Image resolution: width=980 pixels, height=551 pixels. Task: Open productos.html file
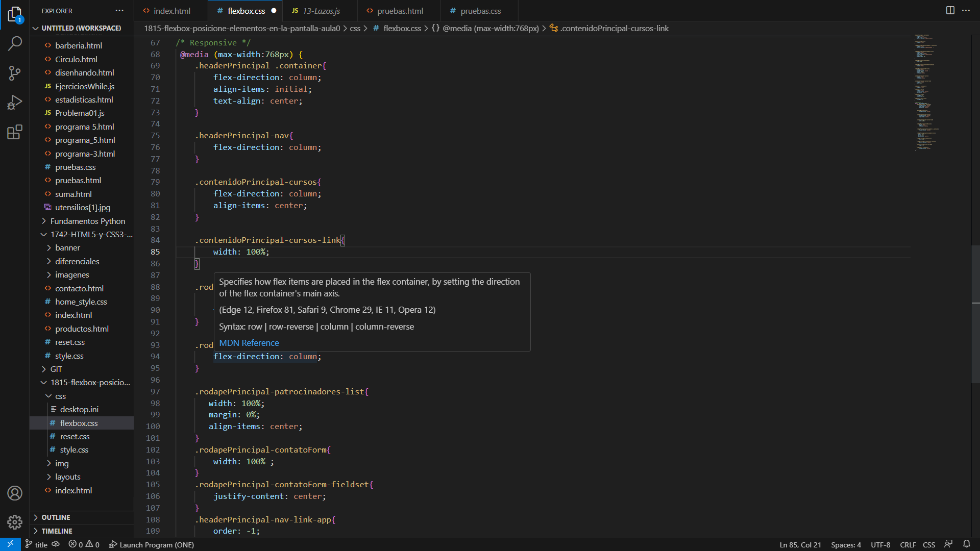tap(82, 329)
